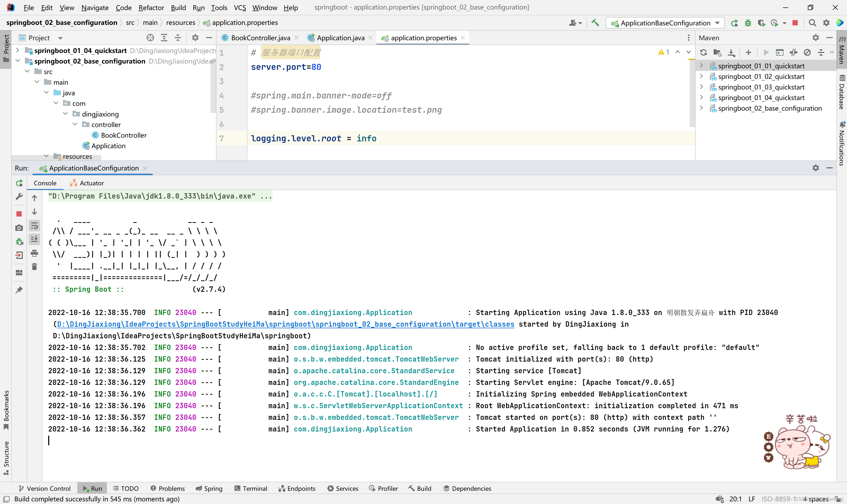Open Endpoints tool window
The width and height of the screenshot is (847, 504).
[297, 488]
